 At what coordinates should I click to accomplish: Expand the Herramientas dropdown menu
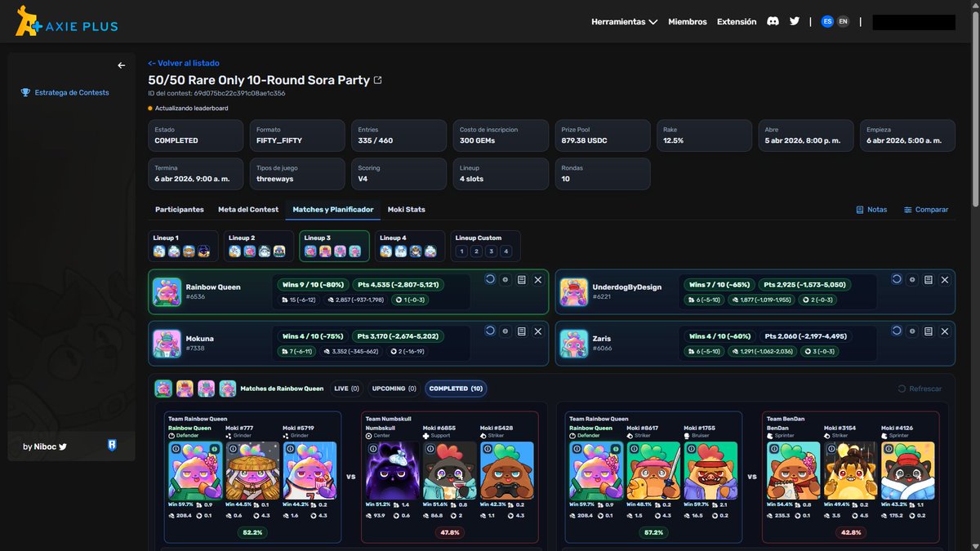coord(625,22)
